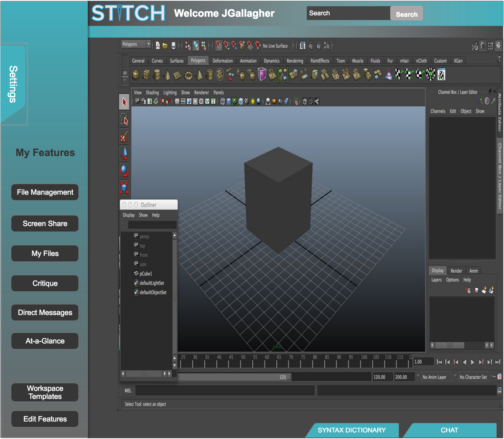The image size is (504, 439).
Task: Activate the Move tool in toolbox
Action: tap(124, 154)
